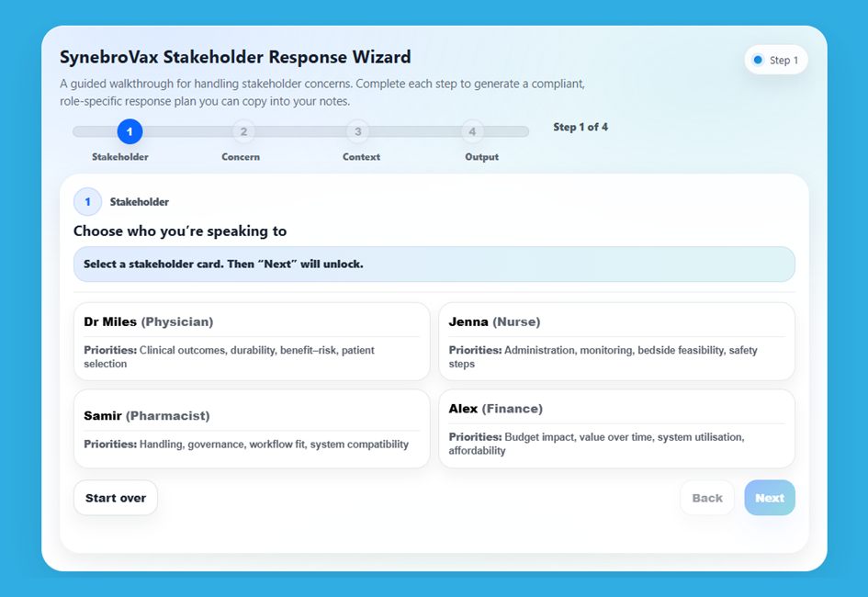This screenshot has height=597, width=868.
Task: Click the Start over button
Action: pyautogui.click(x=116, y=498)
